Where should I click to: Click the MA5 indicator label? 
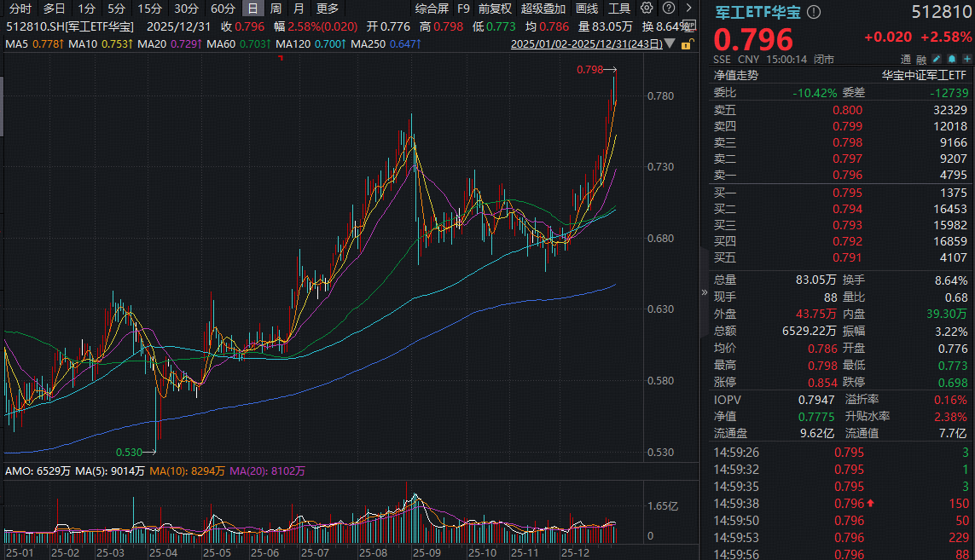[x=18, y=43]
